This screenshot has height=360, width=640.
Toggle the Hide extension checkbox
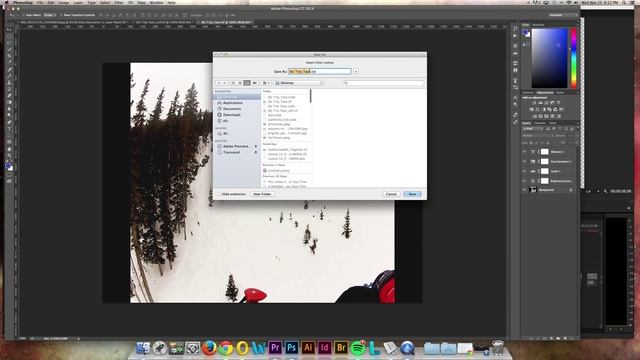[x=219, y=194]
